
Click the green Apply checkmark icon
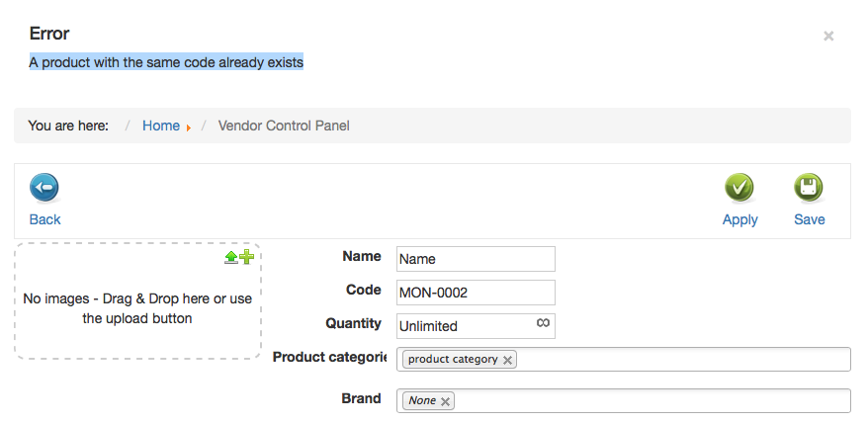[739, 188]
